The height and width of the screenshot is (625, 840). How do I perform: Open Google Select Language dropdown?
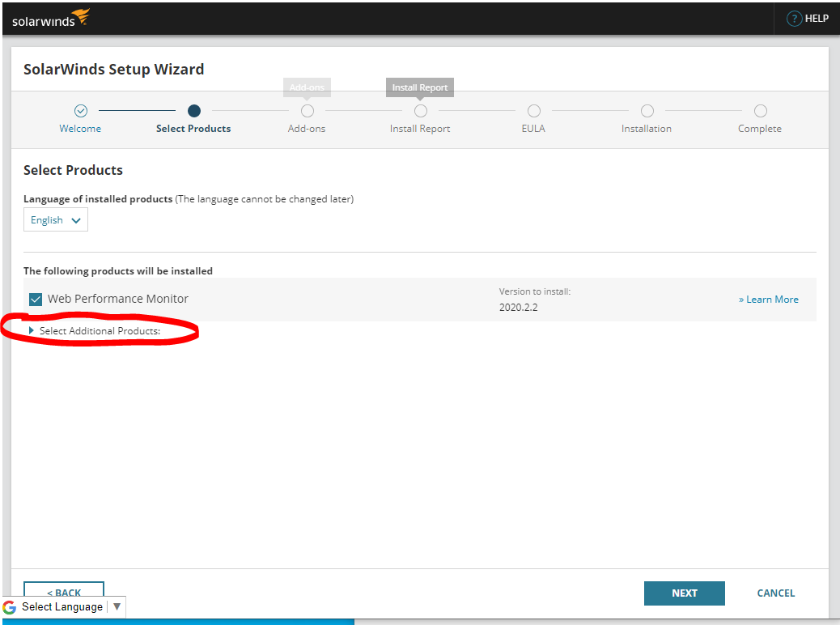point(63,606)
